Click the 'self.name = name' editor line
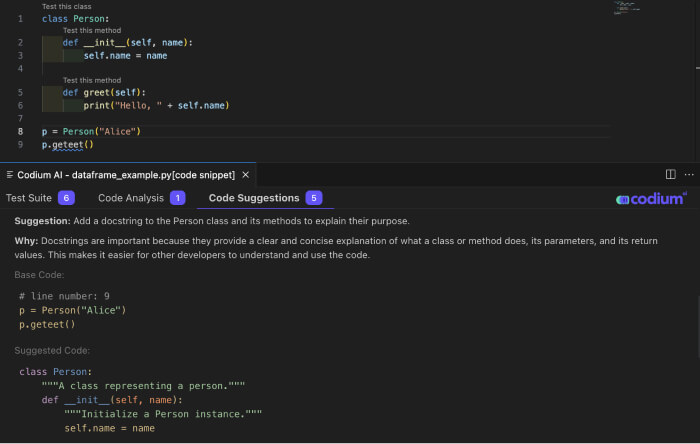 point(125,56)
